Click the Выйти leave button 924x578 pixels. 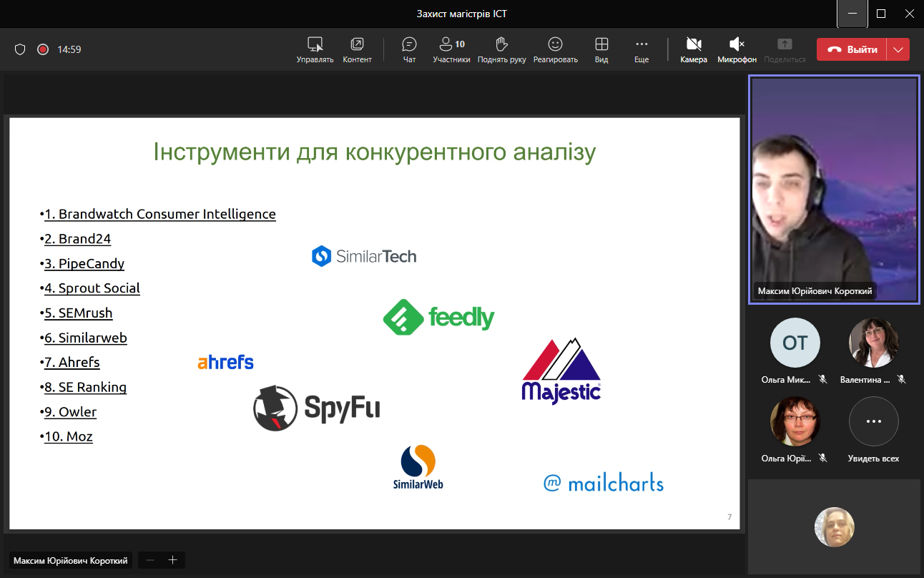pyautogui.click(x=852, y=49)
